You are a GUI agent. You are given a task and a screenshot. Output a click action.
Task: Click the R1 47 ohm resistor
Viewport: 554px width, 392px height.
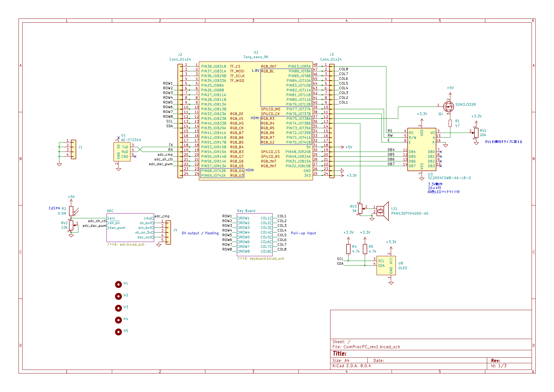[x=450, y=123]
